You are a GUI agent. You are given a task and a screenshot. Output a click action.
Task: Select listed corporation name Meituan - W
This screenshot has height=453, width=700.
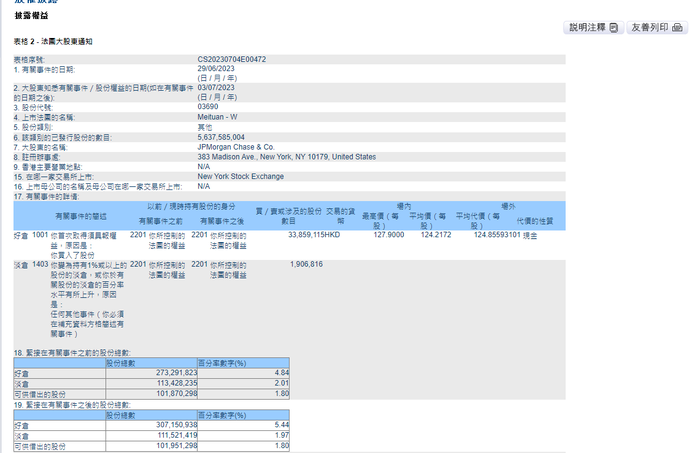point(217,117)
